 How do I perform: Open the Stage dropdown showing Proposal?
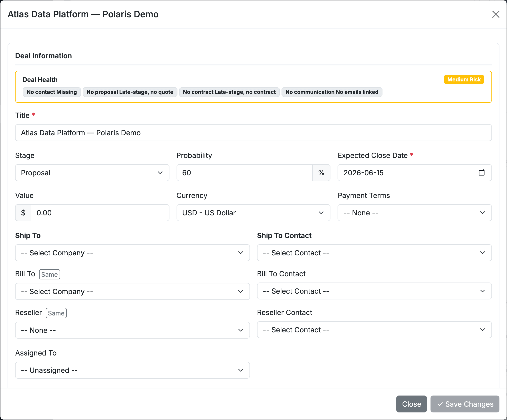[92, 173]
